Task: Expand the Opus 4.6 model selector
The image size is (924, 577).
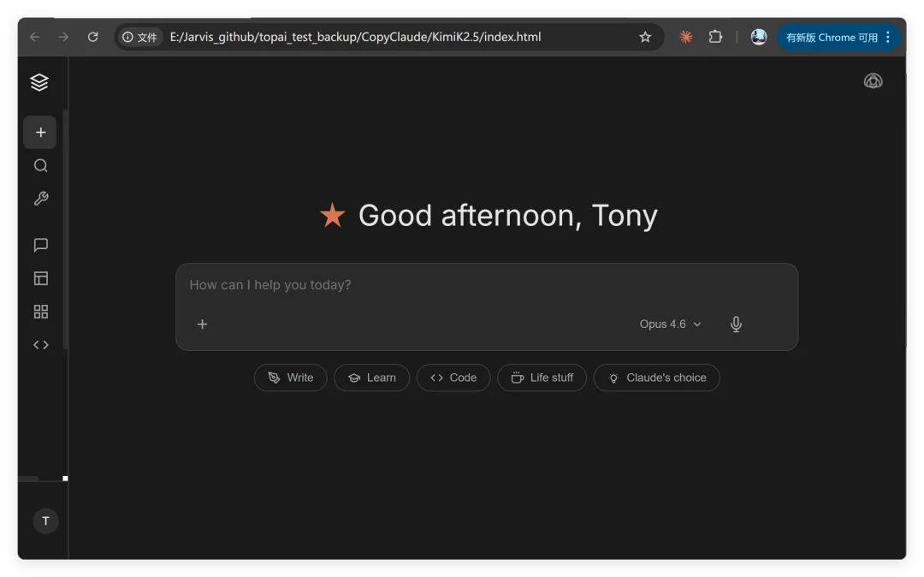Action: (670, 324)
